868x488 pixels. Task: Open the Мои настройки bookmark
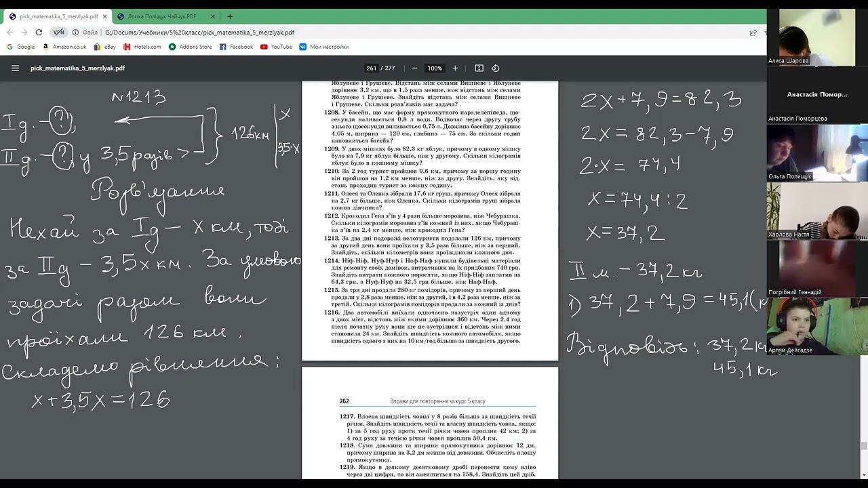click(323, 47)
